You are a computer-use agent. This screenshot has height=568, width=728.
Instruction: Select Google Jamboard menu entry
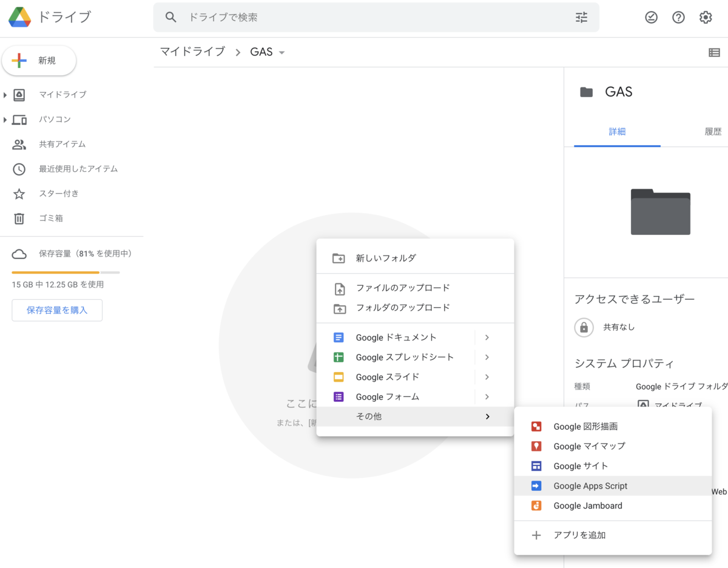[x=613, y=505]
